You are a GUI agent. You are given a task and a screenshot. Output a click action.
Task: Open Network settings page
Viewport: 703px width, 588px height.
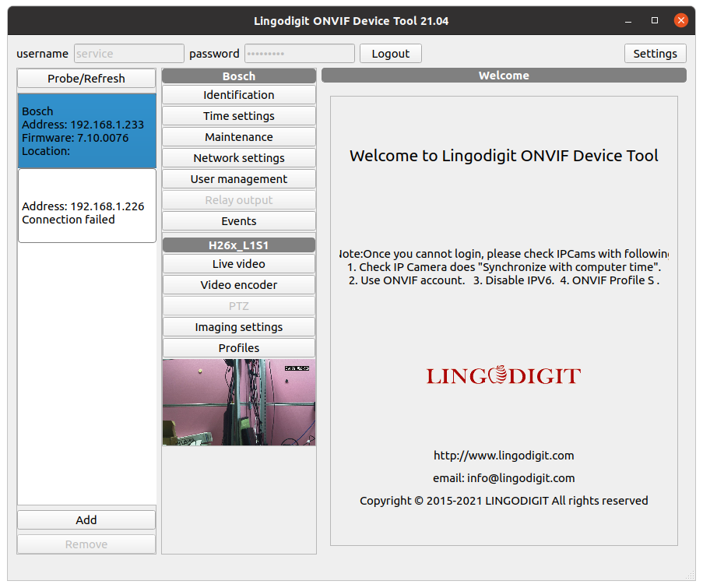pyautogui.click(x=239, y=158)
